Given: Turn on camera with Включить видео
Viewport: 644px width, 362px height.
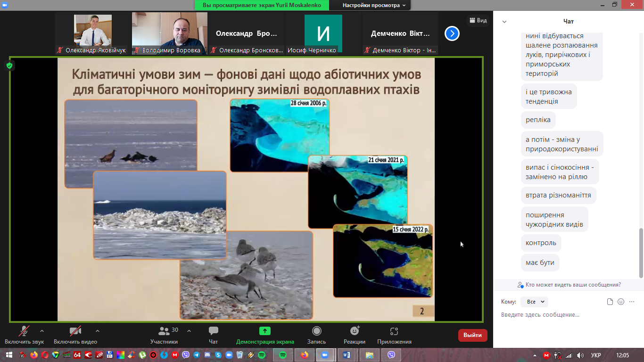Looking at the screenshot, I should (75, 331).
